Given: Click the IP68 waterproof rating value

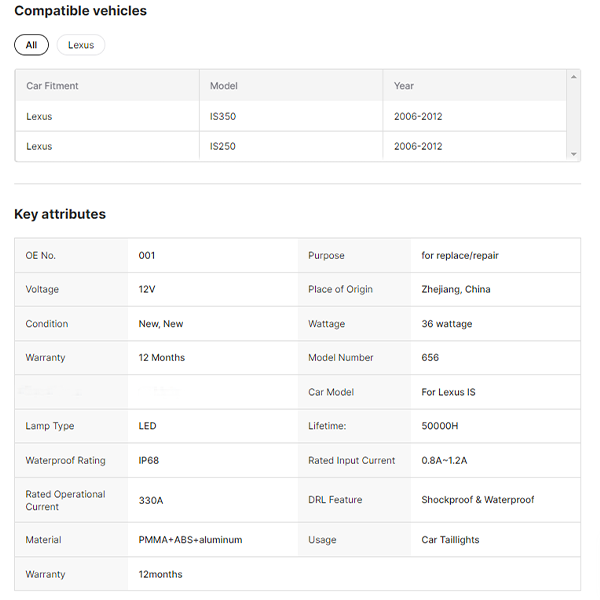Looking at the screenshot, I should 149,460.
